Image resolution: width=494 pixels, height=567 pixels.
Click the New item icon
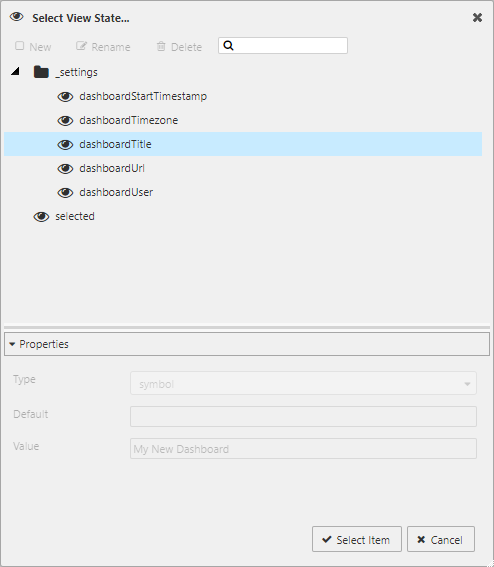20,46
